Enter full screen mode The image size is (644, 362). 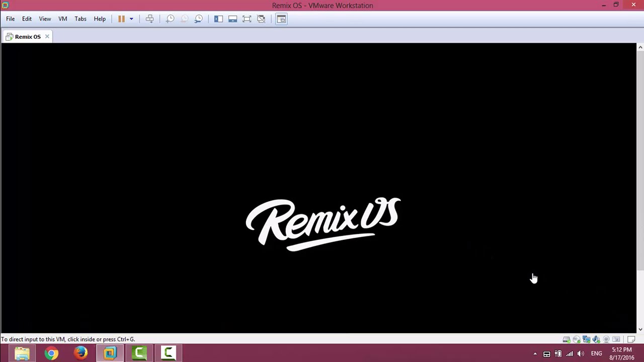pyautogui.click(x=247, y=19)
